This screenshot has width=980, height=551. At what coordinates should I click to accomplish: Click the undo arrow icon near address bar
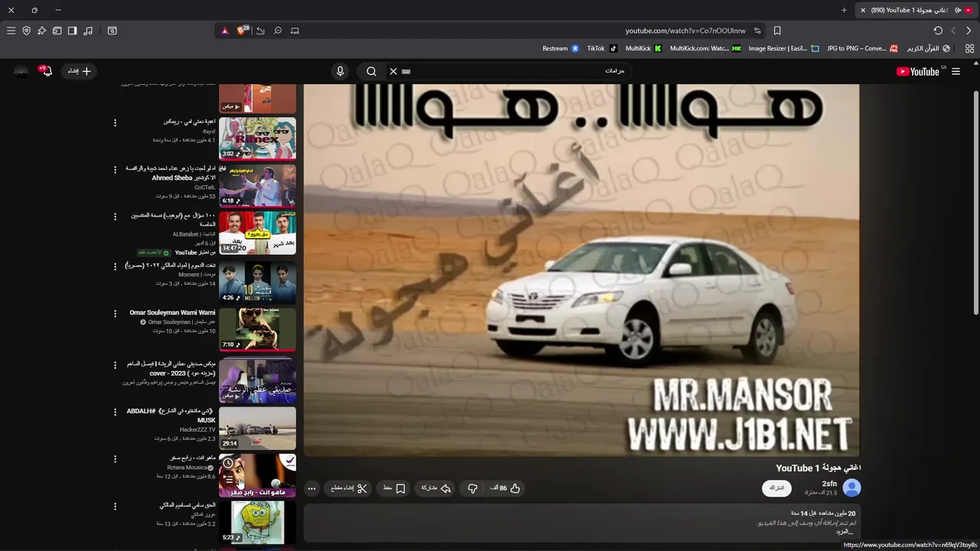(x=260, y=31)
